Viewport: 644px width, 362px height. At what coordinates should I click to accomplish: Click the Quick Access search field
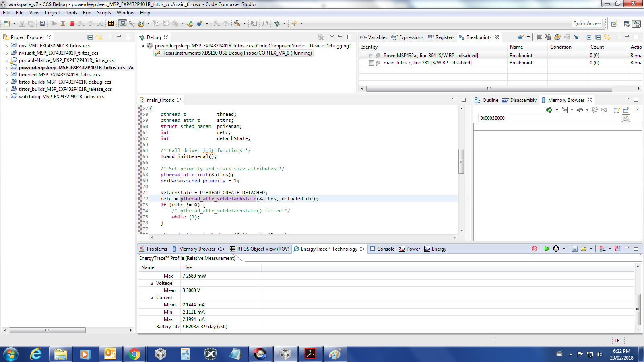coord(587,23)
